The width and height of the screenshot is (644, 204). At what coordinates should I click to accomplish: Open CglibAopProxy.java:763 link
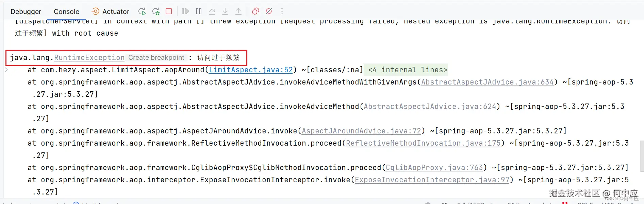[434, 168]
